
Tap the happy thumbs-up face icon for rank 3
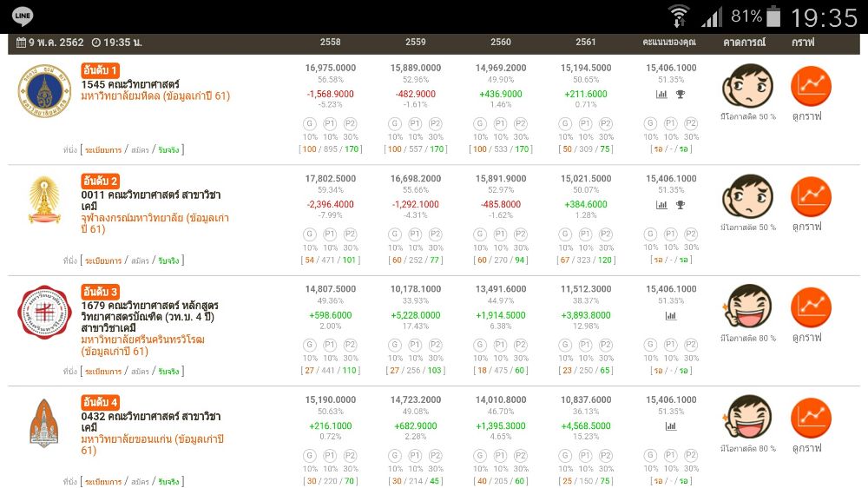(747, 307)
